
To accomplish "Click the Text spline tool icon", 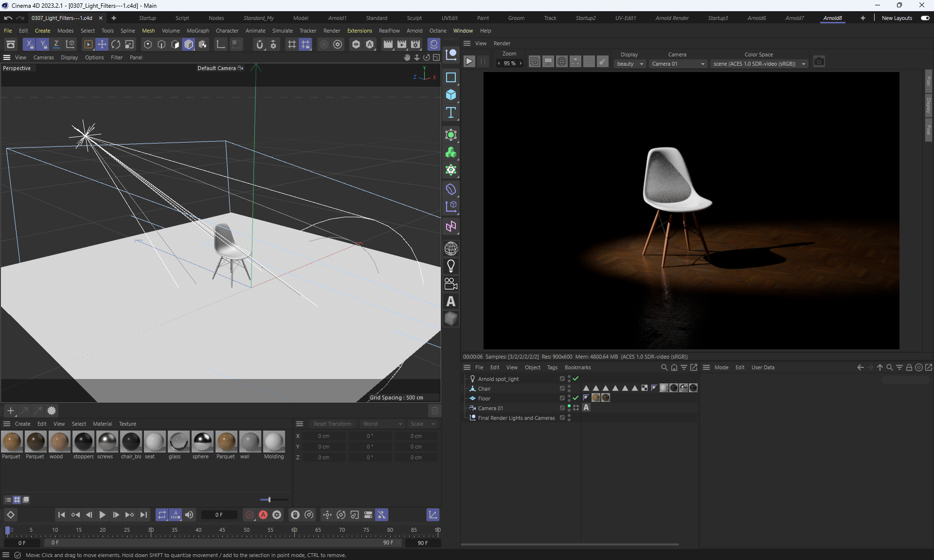I will pyautogui.click(x=451, y=112).
